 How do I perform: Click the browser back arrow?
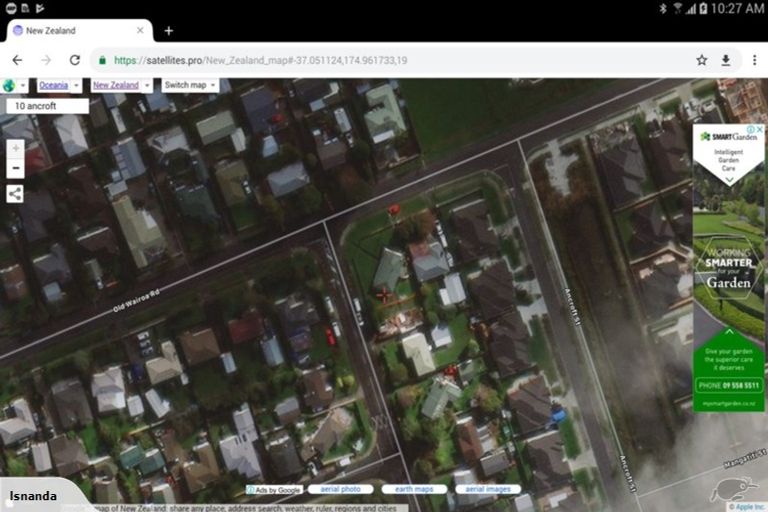[x=17, y=60]
